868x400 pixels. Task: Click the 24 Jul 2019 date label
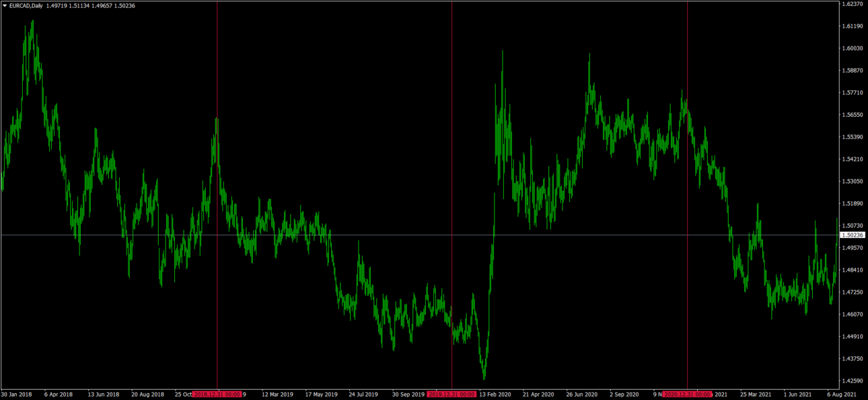(x=364, y=395)
